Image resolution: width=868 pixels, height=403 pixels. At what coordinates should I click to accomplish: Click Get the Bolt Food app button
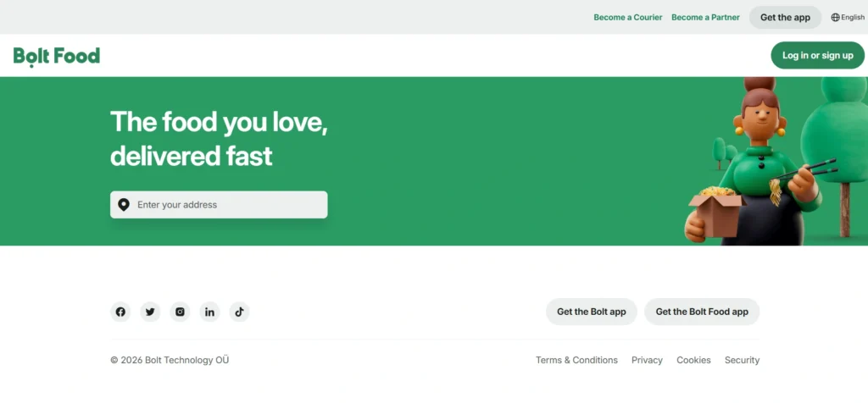702,312
